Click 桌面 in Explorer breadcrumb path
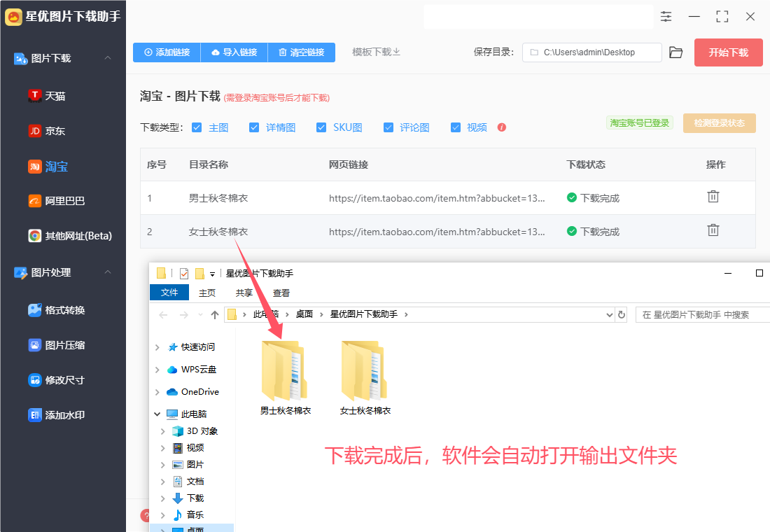Screen dimensions: 770x532 304,314
